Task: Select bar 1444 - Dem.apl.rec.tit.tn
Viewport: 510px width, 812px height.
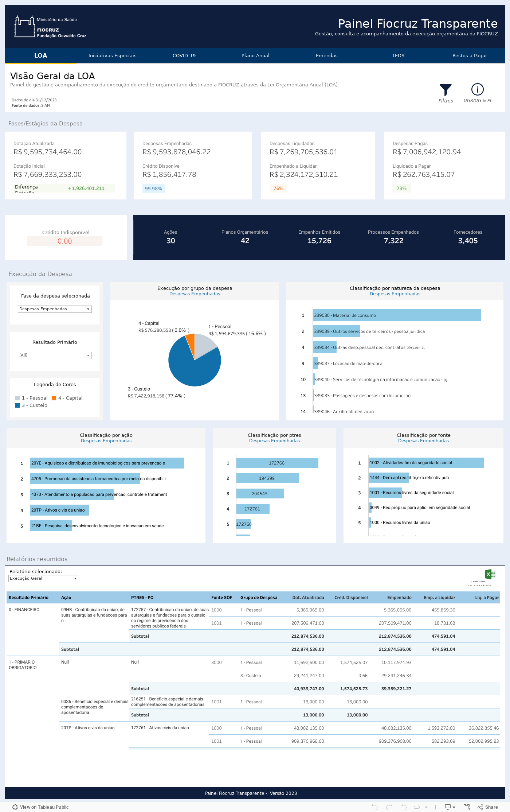Action: coord(389,478)
